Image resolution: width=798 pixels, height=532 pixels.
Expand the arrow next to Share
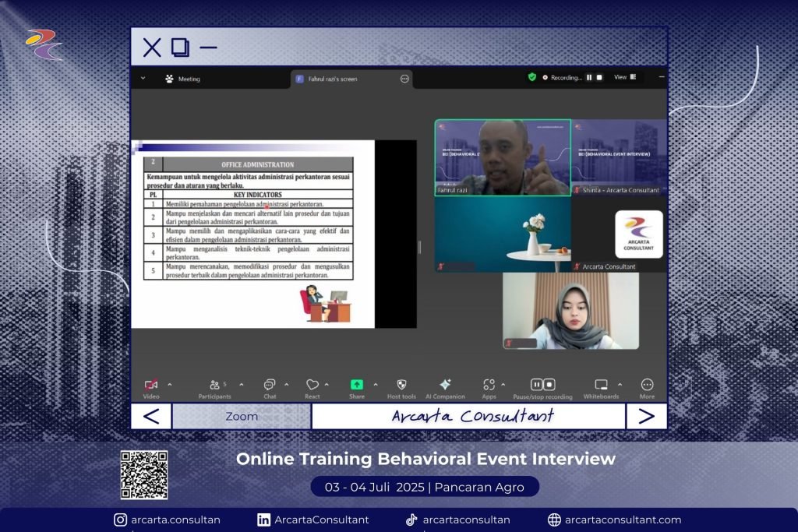coord(376,384)
